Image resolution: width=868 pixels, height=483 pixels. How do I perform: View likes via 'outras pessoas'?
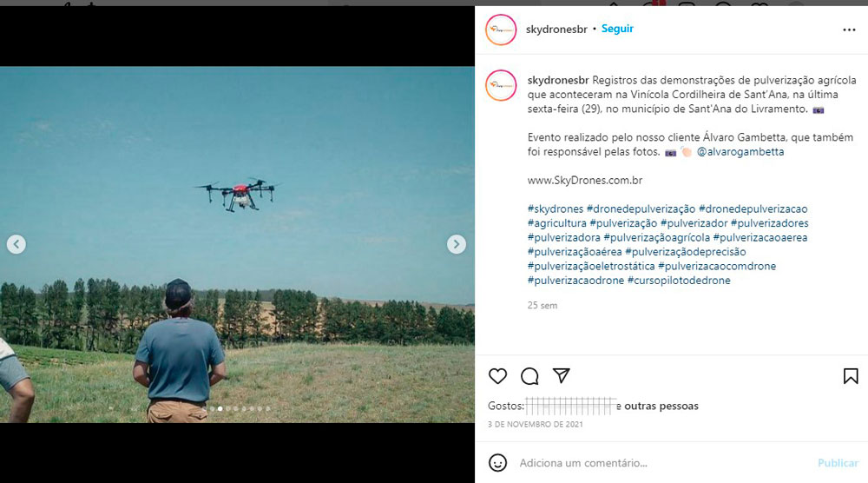pyautogui.click(x=661, y=406)
